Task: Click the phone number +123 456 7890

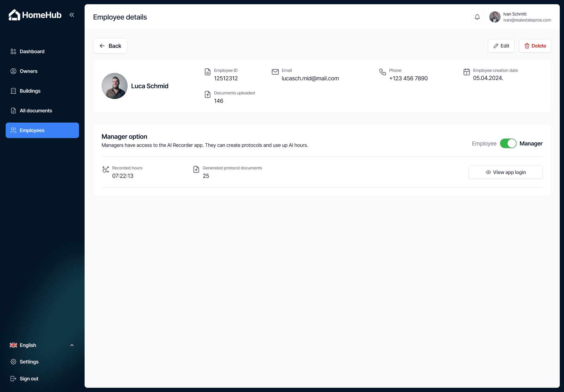Action: 409,79
